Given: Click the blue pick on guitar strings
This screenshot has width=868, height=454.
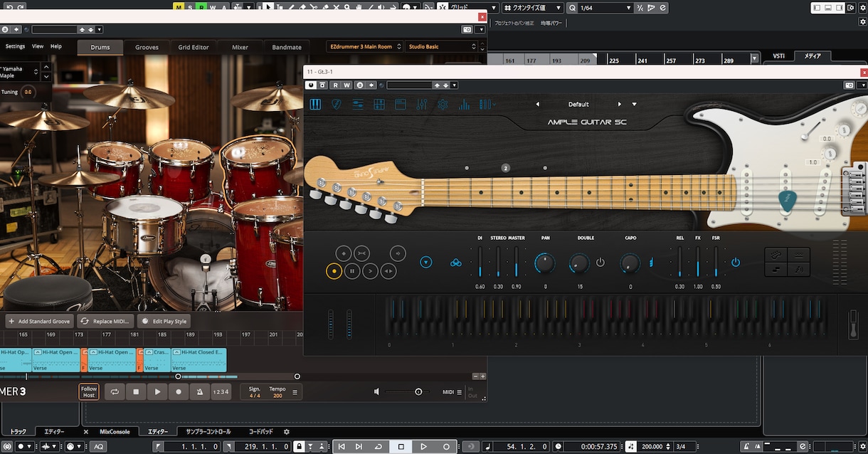Looking at the screenshot, I should click(x=786, y=202).
